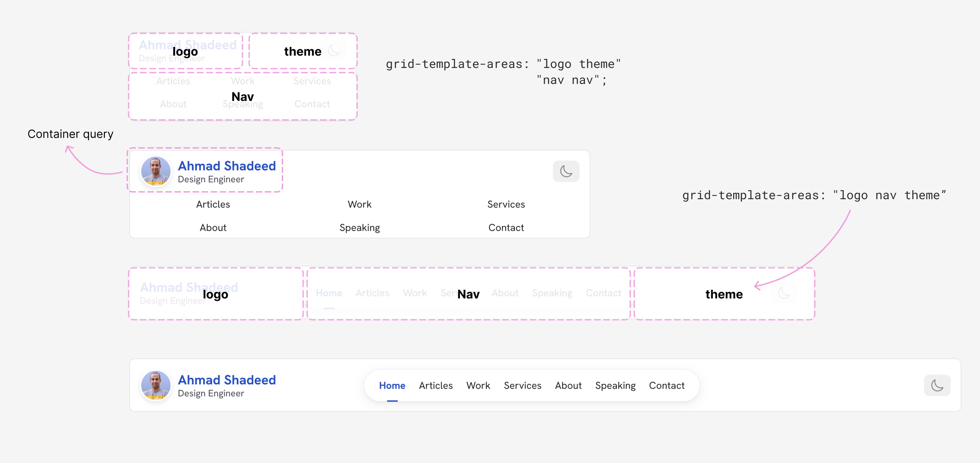This screenshot has width=980, height=463.
Task: Click the faded moon icon in theme area
Action: [x=334, y=50]
